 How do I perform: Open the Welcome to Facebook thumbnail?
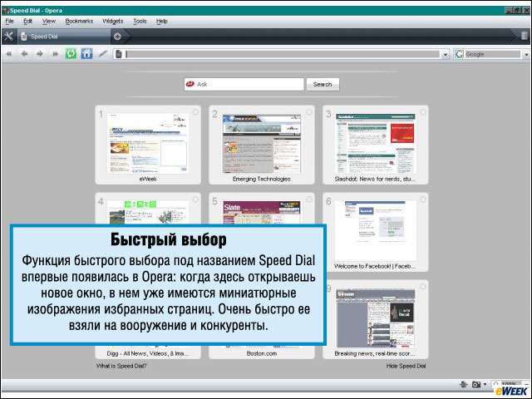pyautogui.click(x=375, y=231)
